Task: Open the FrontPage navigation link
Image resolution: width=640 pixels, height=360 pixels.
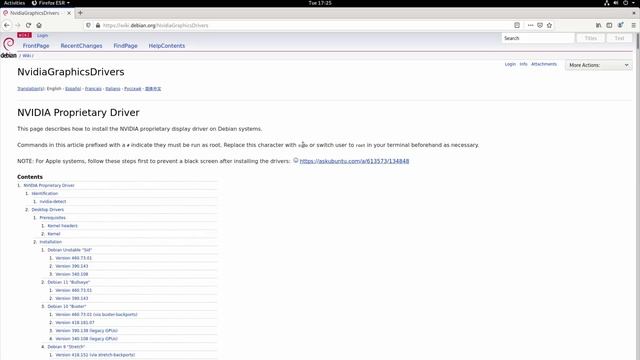Action: [36, 46]
